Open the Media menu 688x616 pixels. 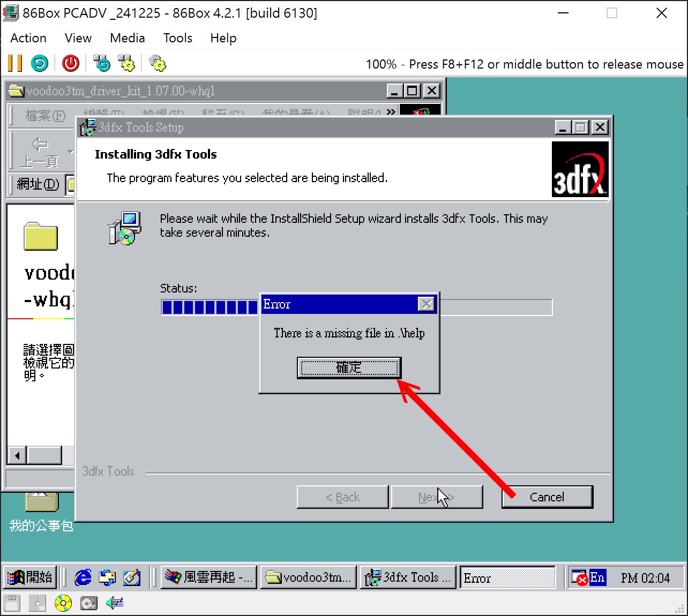tap(128, 38)
